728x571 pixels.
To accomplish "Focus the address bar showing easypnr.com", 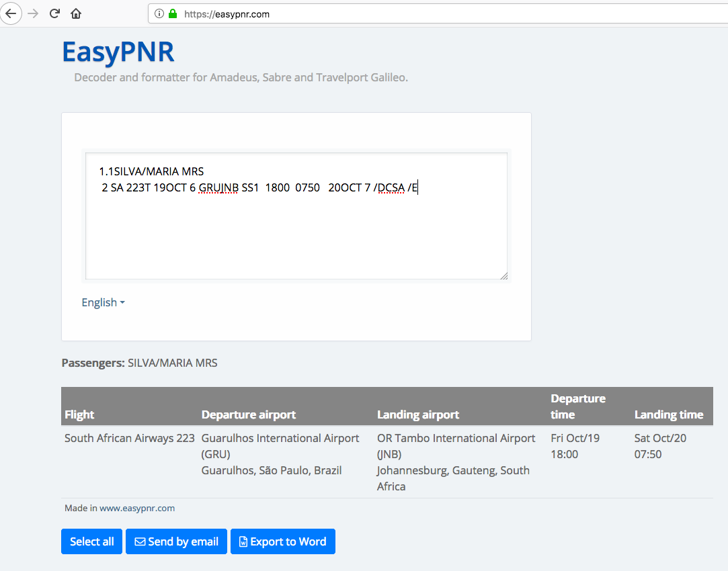I will [x=438, y=13].
